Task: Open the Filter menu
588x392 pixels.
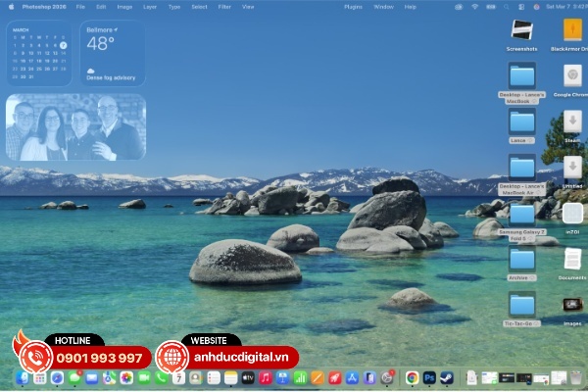Action: 224,7
